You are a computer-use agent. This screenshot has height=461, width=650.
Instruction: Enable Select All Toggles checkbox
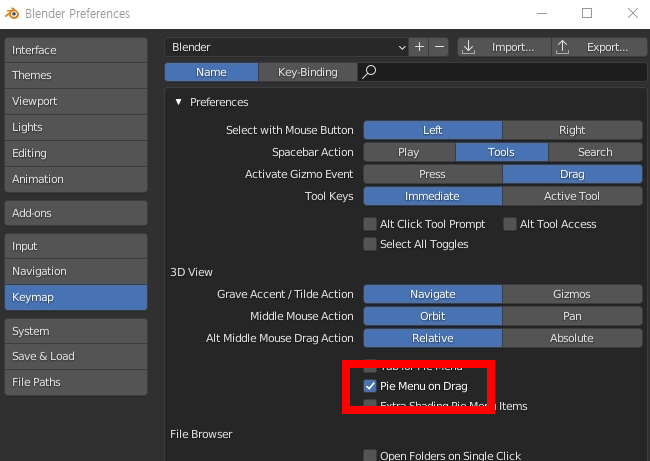(370, 244)
